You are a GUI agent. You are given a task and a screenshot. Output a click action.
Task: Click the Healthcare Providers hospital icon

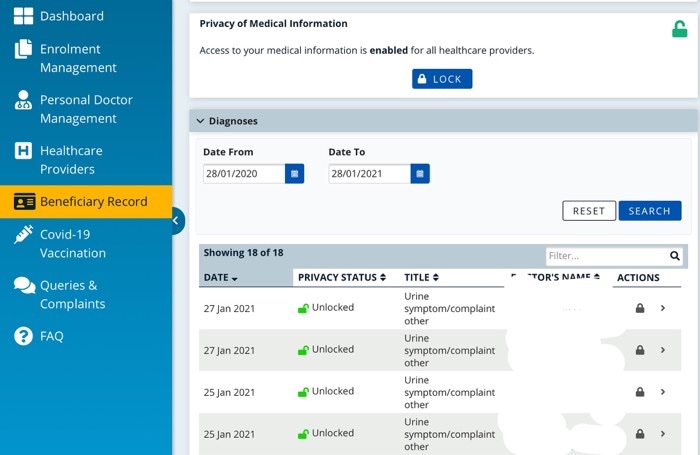coord(23,151)
